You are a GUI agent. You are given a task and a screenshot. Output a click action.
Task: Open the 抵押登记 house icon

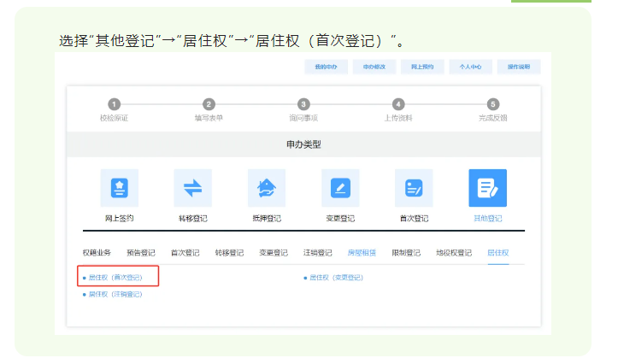click(267, 188)
